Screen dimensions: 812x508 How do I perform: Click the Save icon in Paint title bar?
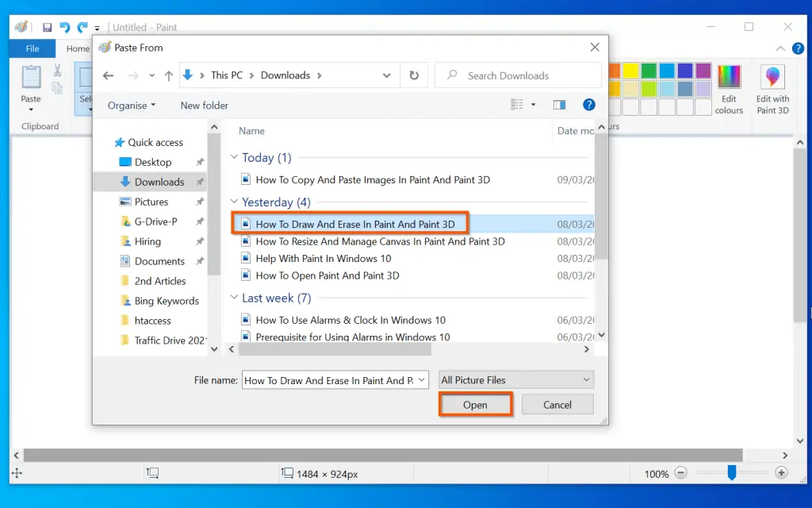coord(47,28)
